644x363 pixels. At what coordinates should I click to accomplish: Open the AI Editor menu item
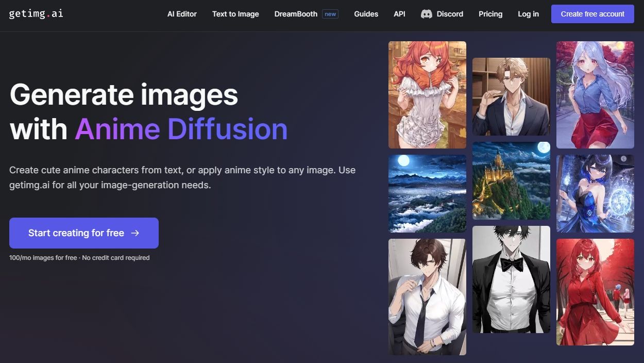click(182, 14)
